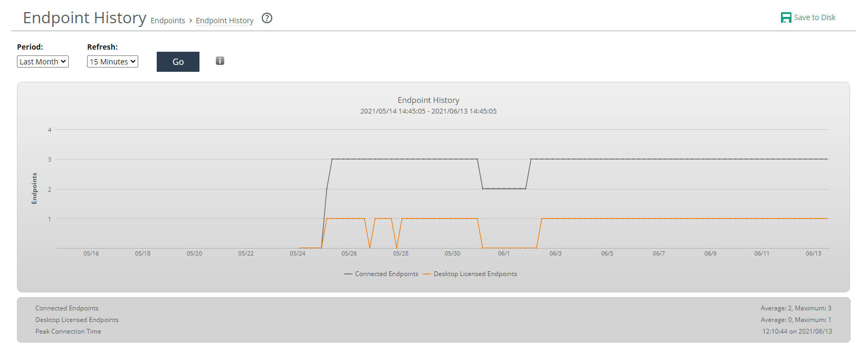This screenshot has width=868, height=360.
Task: Open the Period dropdown showing Last Month
Action: pos(43,62)
